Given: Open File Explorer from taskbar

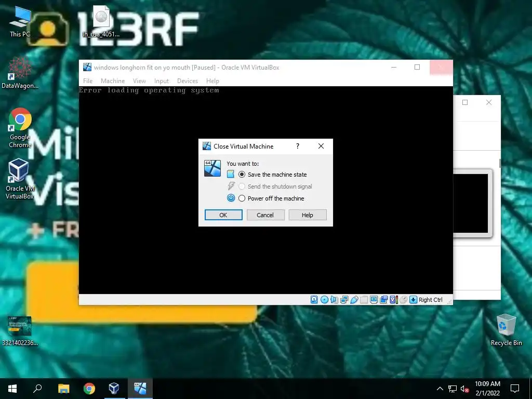Looking at the screenshot, I should tap(63, 389).
